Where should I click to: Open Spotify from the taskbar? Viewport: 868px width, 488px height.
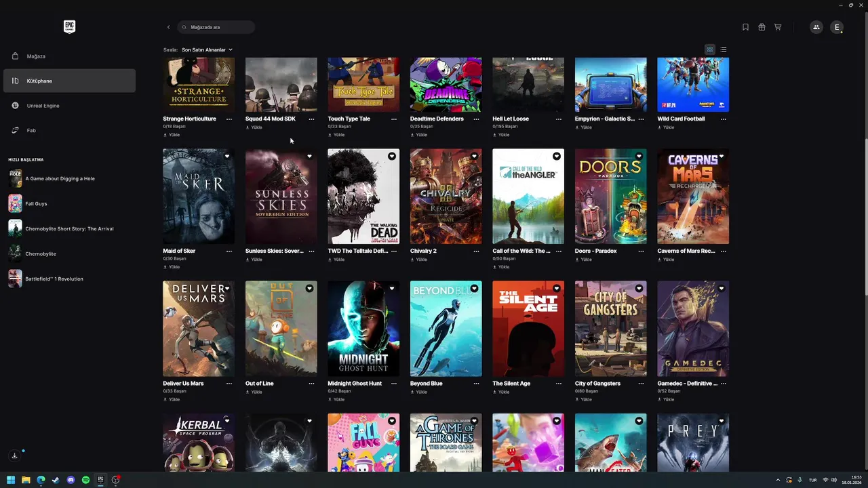(85, 480)
